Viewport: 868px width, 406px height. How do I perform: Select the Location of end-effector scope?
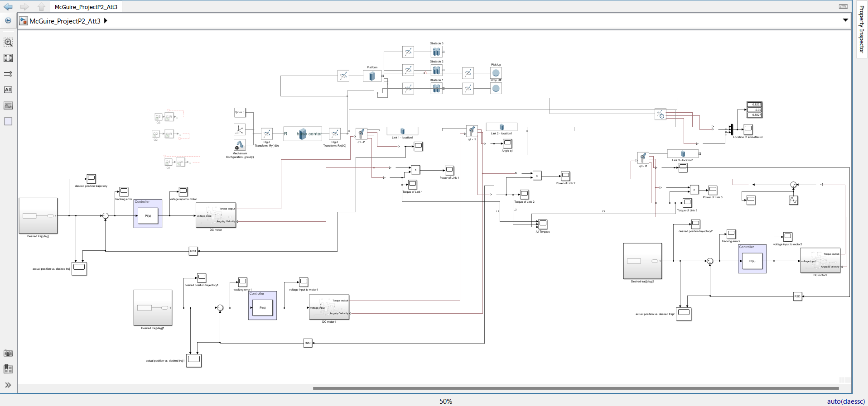(x=748, y=129)
